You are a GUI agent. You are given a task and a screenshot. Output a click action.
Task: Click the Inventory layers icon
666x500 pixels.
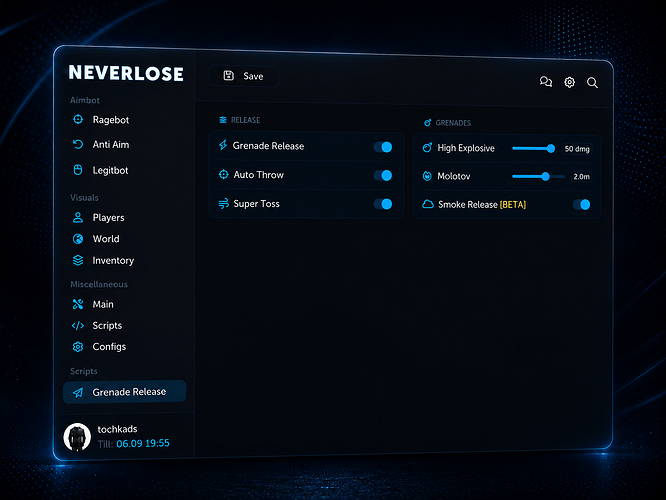[x=78, y=260]
